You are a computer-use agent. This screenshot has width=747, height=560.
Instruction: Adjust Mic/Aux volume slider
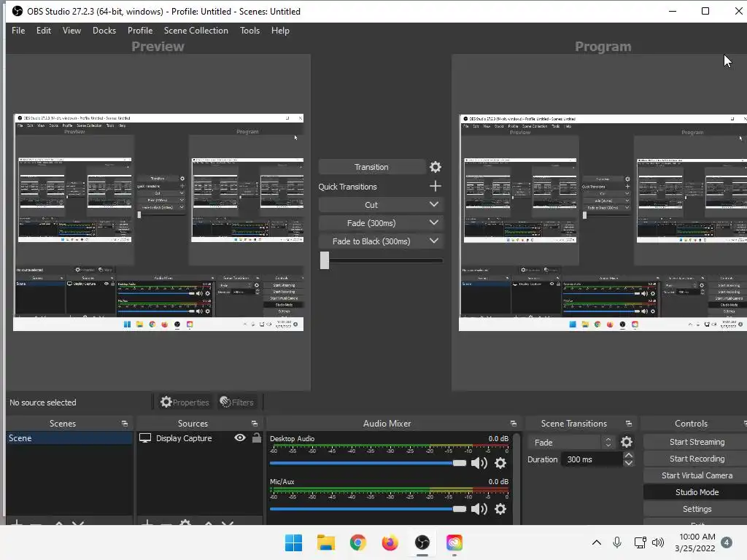pos(368,509)
